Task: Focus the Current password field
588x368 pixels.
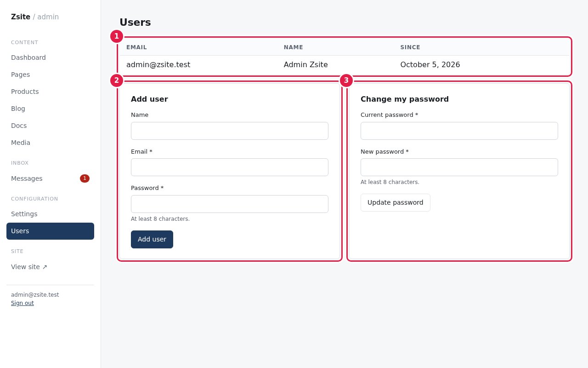Action: 459,131
